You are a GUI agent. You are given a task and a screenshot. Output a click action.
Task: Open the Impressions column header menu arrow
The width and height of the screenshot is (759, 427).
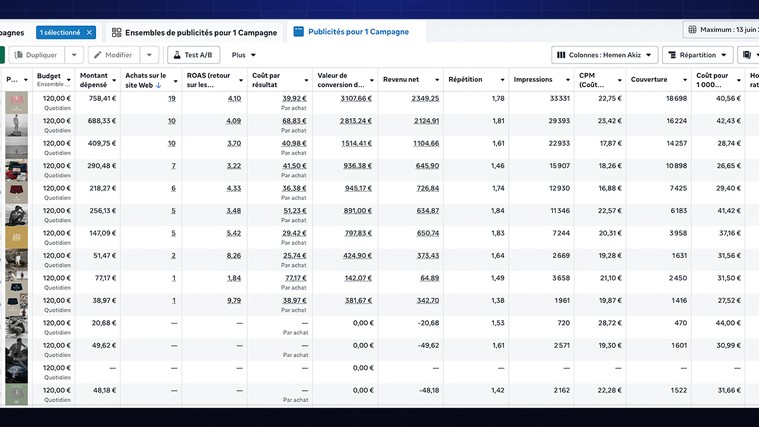click(567, 80)
